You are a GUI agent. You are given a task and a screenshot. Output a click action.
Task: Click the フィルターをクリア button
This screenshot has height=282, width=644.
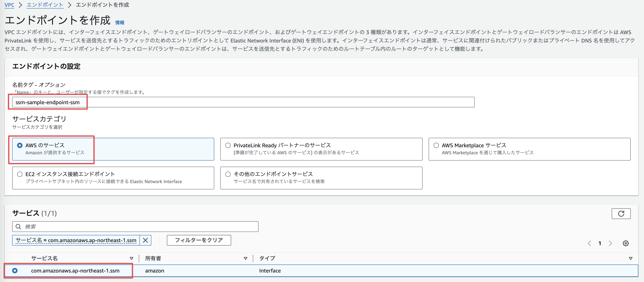coord(199,240)
